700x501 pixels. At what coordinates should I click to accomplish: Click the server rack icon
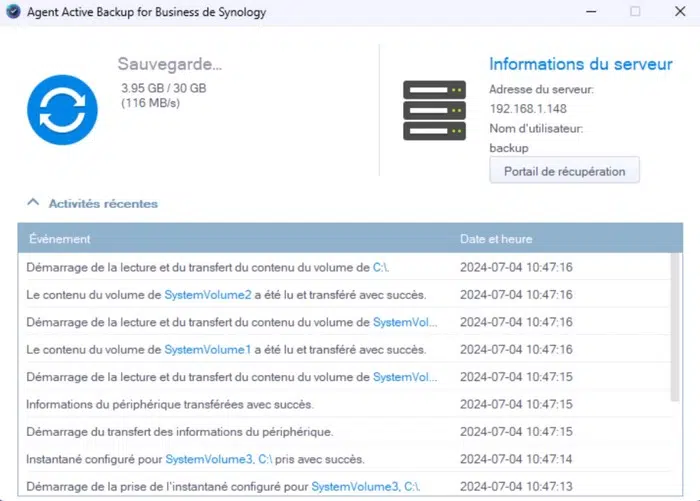tap(434, 110)
